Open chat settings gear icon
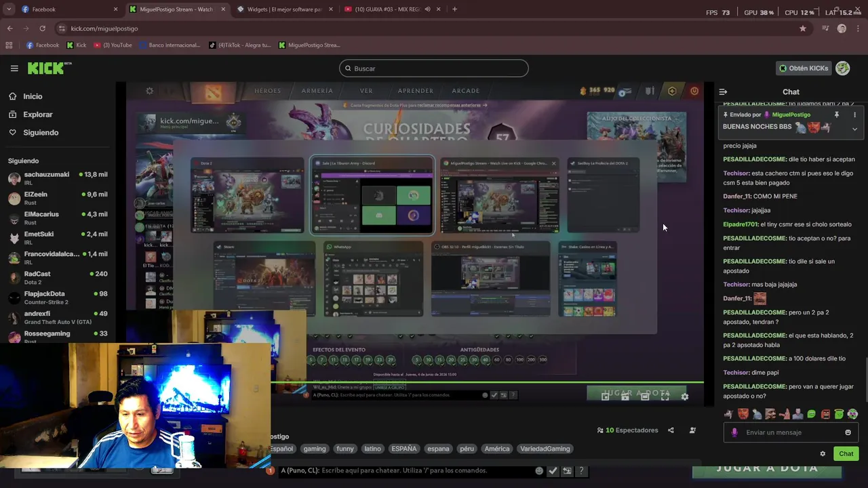This screenshot has height=488, width=868. tap(823, 454)
